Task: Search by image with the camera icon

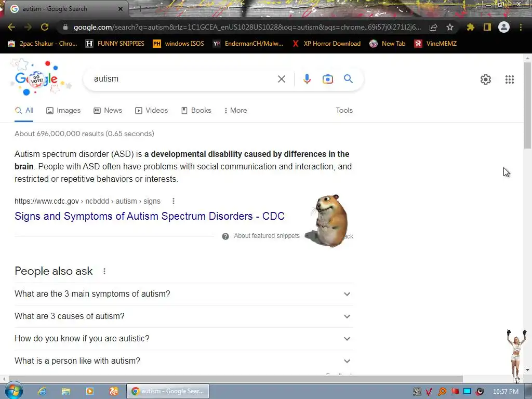Action: click(328, 79)
